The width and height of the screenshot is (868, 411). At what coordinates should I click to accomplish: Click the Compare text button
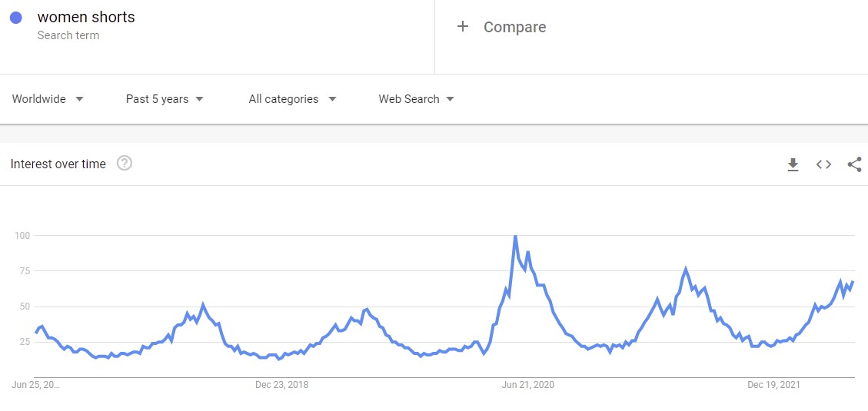pos(514,27)
